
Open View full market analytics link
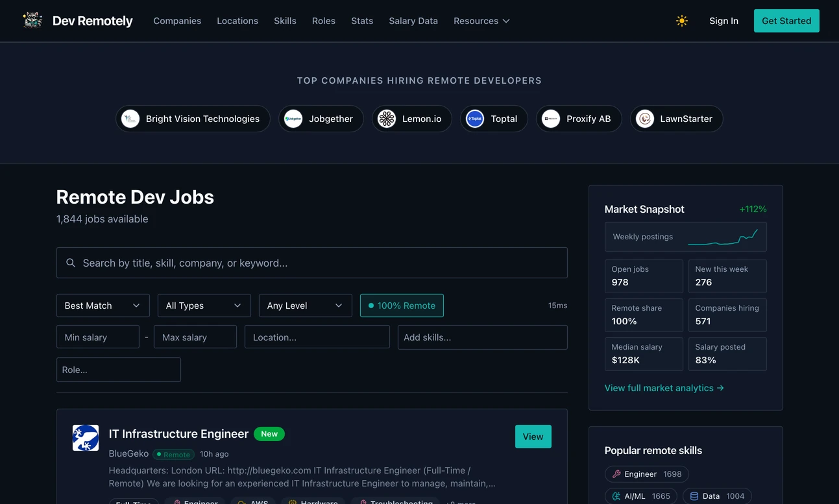tap(664, 388)
